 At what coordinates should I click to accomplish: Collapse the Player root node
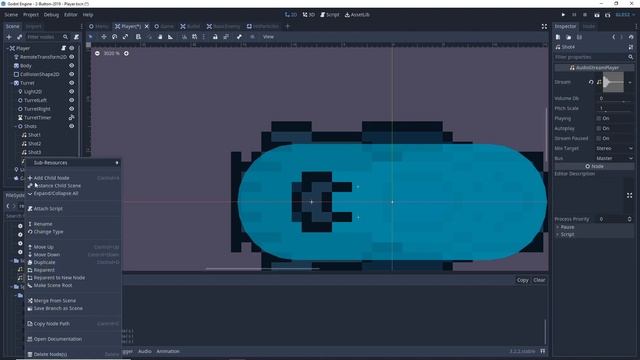(7, 48)
